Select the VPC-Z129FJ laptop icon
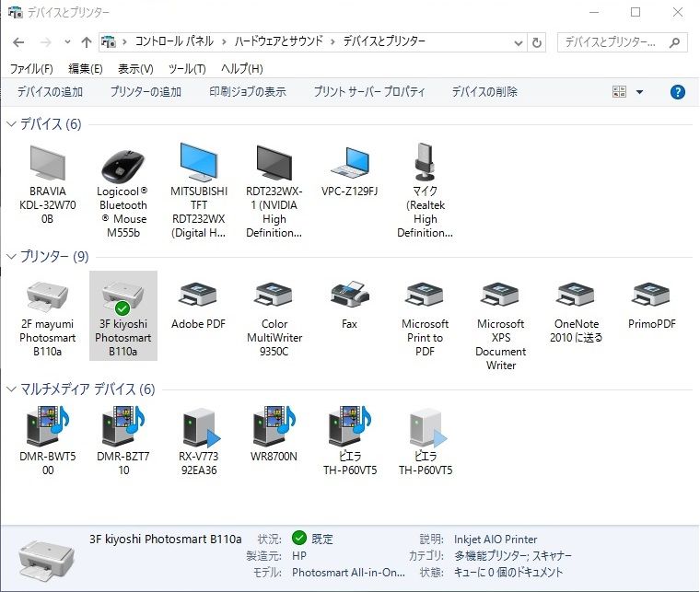Screen dimensions: 700x592 coord(350,162)
